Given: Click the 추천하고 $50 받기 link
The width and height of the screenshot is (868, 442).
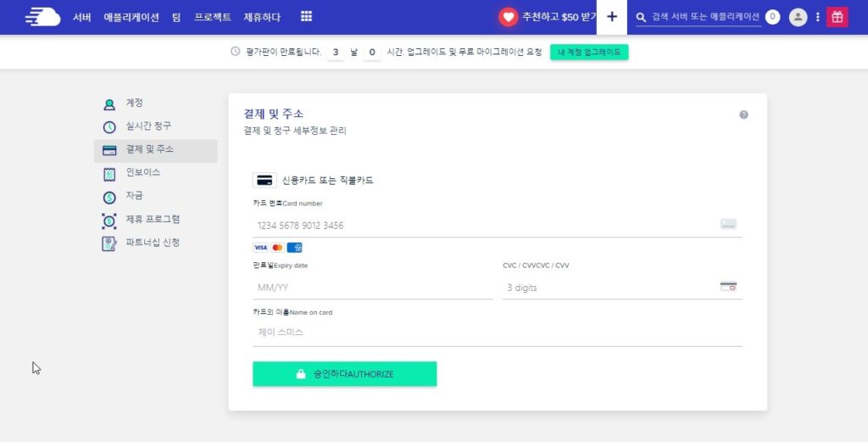Looking at the screenshot, I should coord(559,17).
